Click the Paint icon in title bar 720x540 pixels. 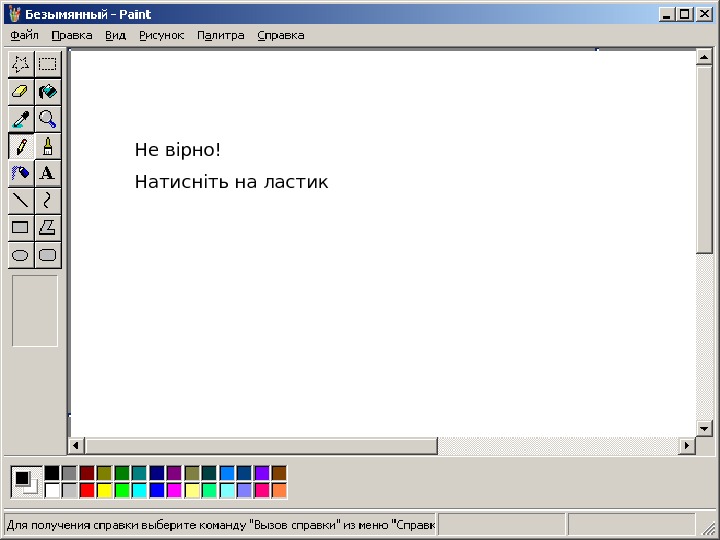(x=15, y=14)
